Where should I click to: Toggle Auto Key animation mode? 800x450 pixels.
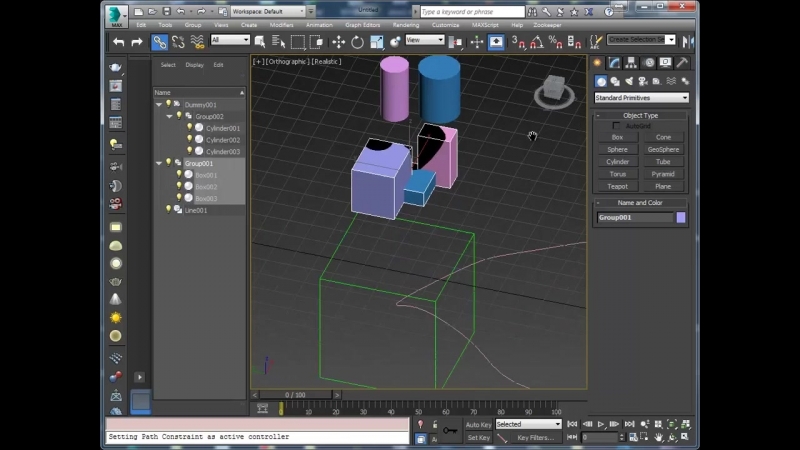[478, 424]
